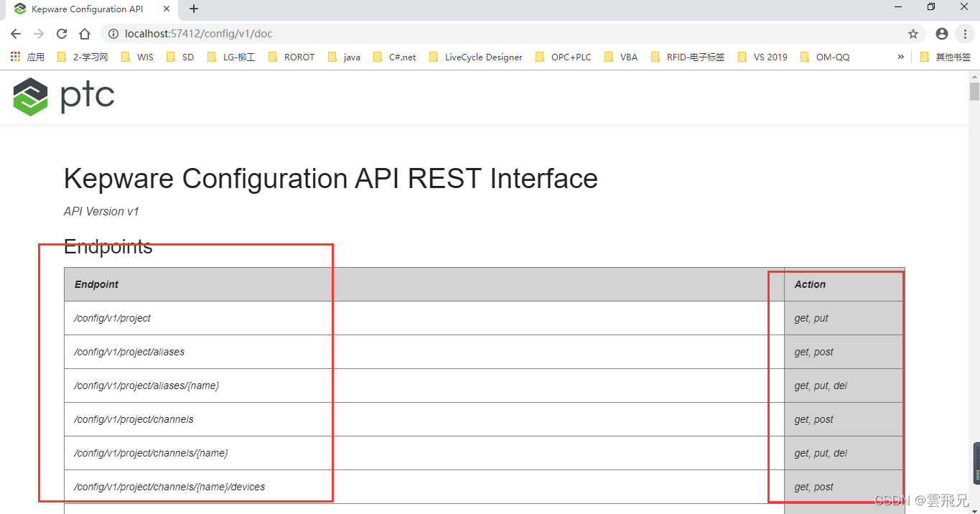980x514 pixels.
Task: Restore down the browser window
Action: tap(931, 7)
